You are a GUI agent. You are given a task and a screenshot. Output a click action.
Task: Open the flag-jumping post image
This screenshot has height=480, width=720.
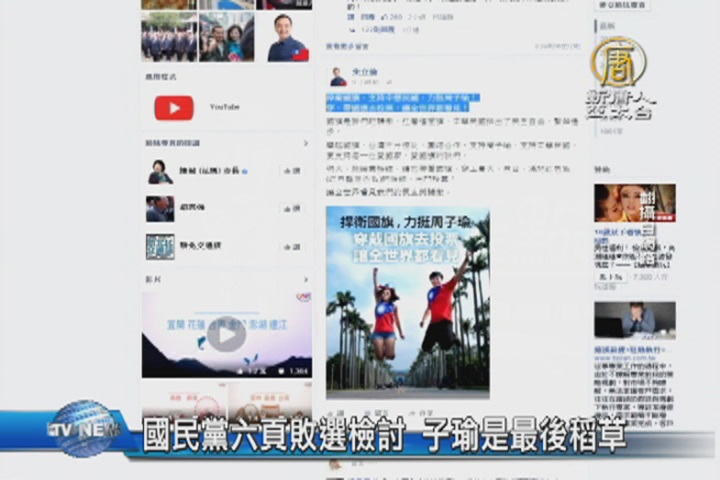tap(407, 297)
